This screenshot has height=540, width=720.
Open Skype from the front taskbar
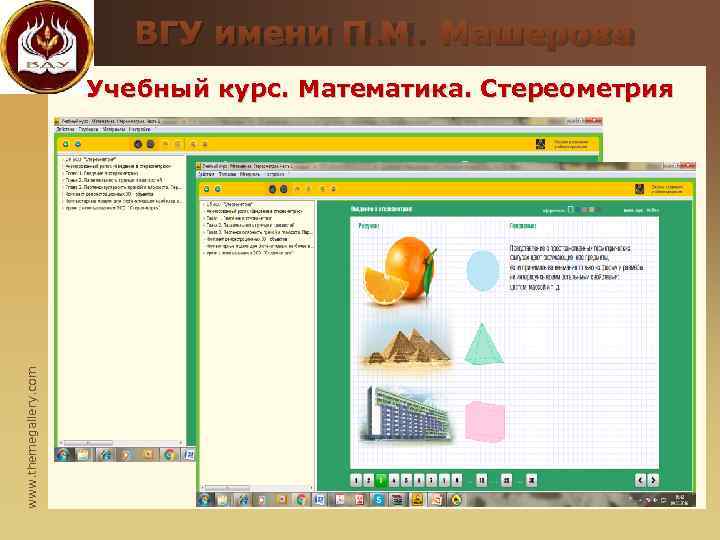point(378,500)
